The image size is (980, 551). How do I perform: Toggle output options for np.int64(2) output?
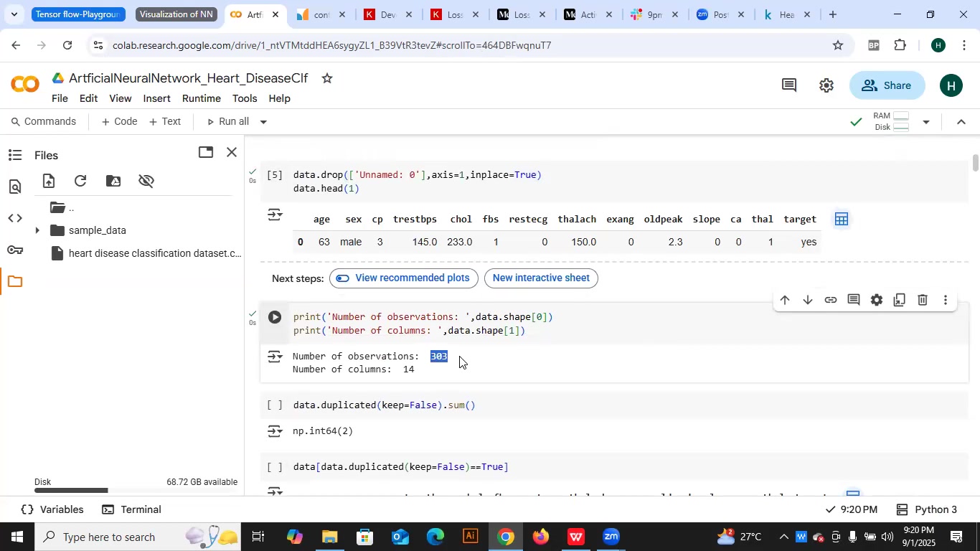tap(275, 431)
